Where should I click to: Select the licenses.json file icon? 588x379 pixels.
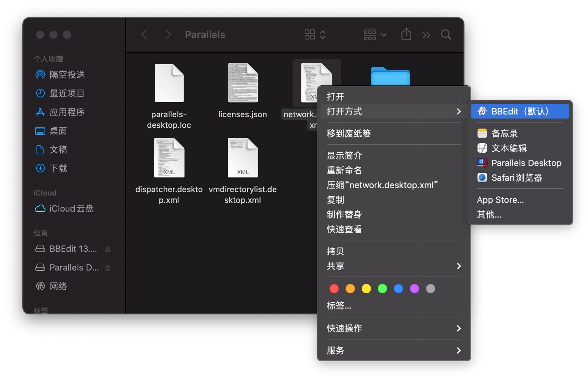click(243, 83)
